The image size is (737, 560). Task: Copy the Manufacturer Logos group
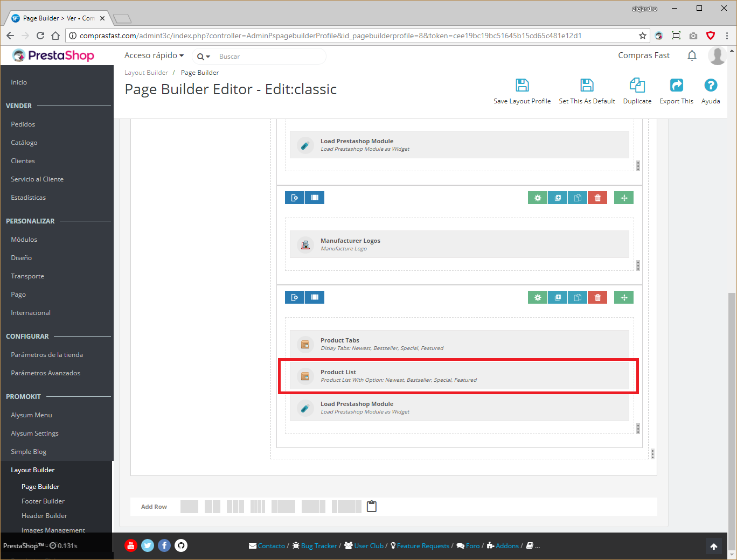click(578, 198)
